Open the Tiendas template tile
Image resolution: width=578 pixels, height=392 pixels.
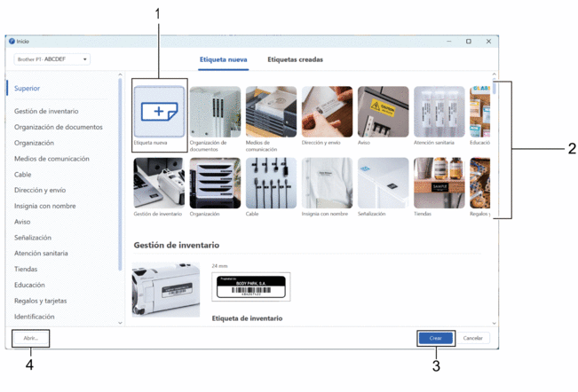pos(439,183)
